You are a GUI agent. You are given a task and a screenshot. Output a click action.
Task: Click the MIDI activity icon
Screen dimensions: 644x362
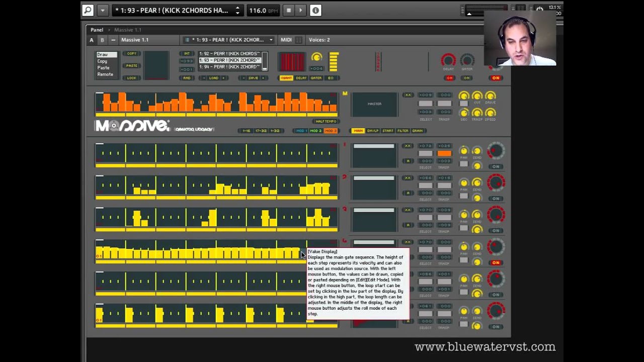point(299,40)
